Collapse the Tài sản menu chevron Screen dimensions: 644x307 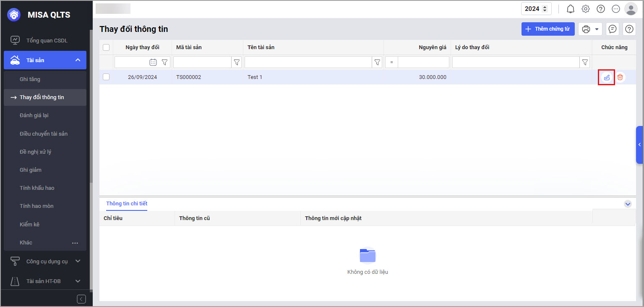pos(78,60)
